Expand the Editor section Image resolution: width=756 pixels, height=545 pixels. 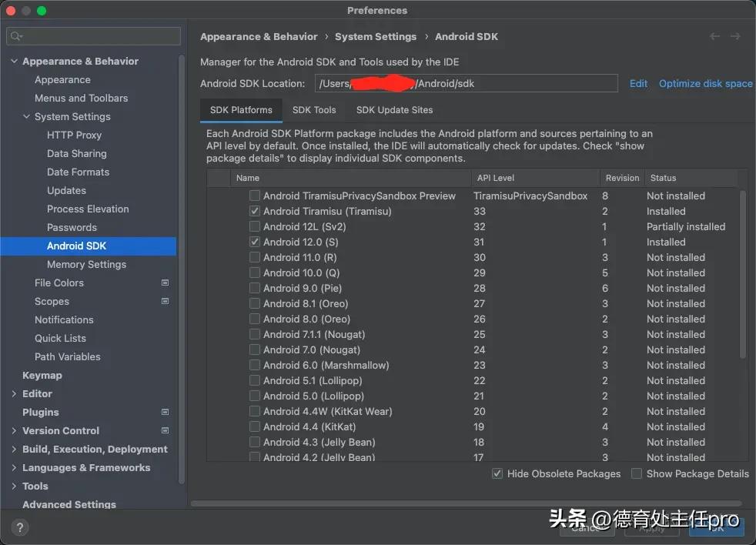point(13,393)
